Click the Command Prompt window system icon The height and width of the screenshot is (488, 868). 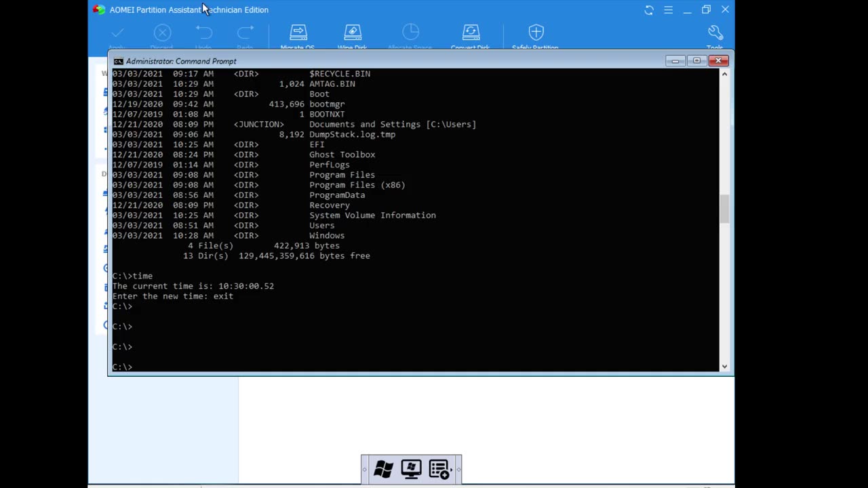(x=118, y=61)
